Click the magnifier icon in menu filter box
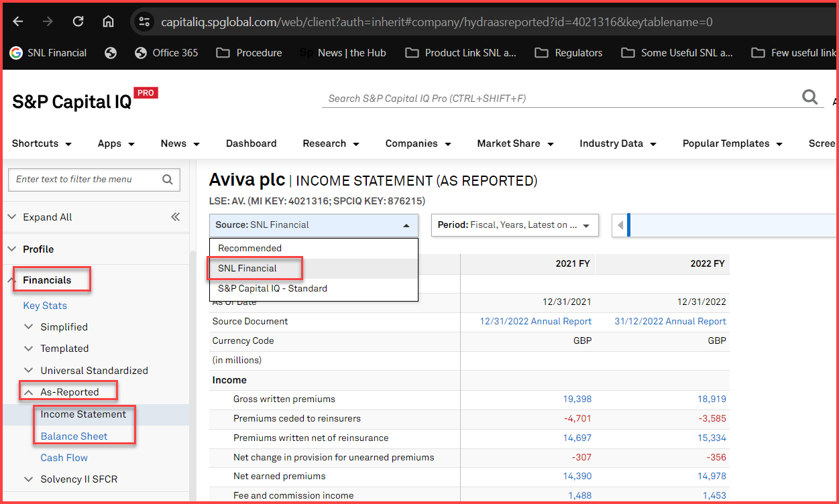This screenshot has width=839, height=504. click(168, 180)
